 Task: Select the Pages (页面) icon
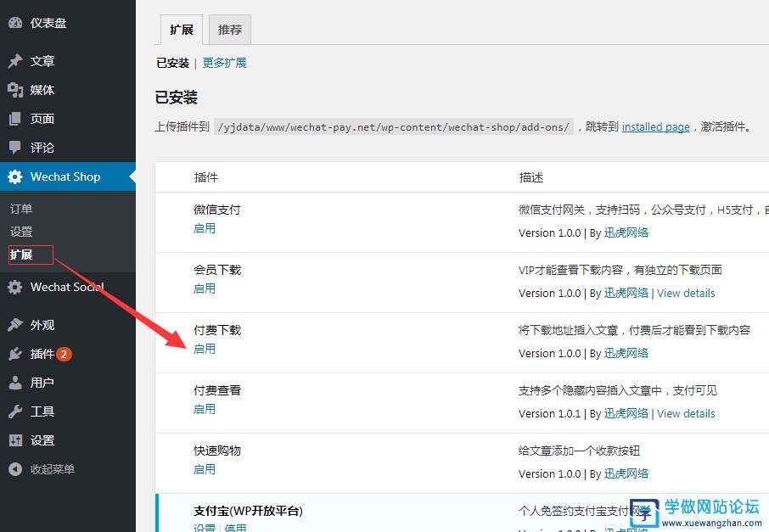pyautogui.click(x=15, y=119)
